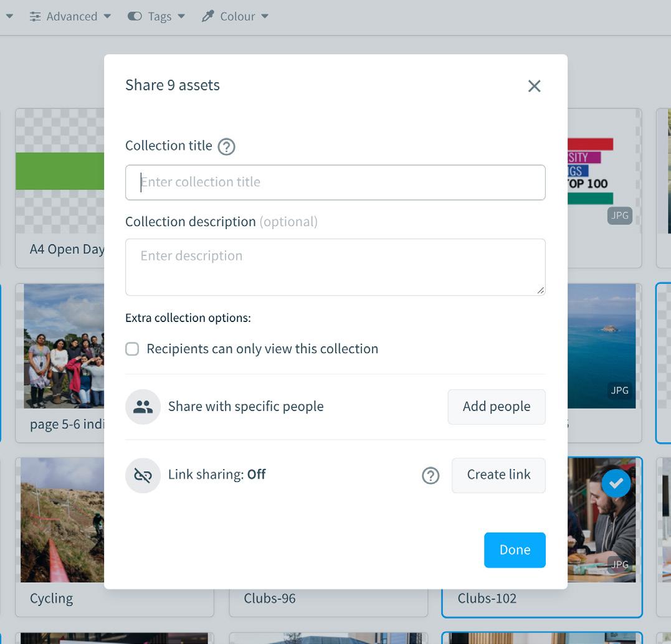This screenshot has width=671, height=644.
Task: Toggle the Tags switch in toolbar
Action: click(x=135, y=17)
